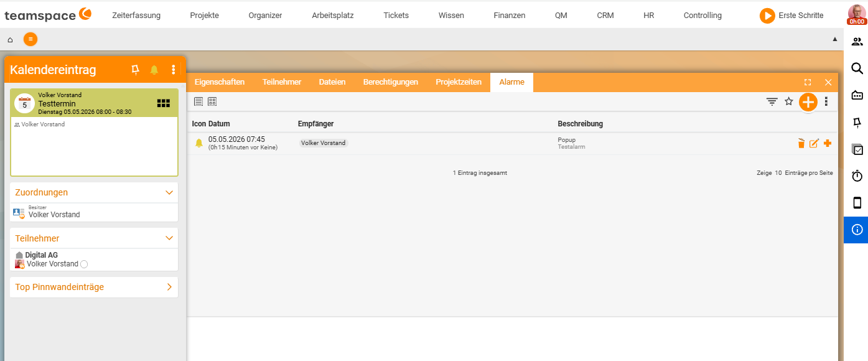
Task: Click bell icon in Kalendereintrag header
Action: pyautogui.click(x=154, y=70)
